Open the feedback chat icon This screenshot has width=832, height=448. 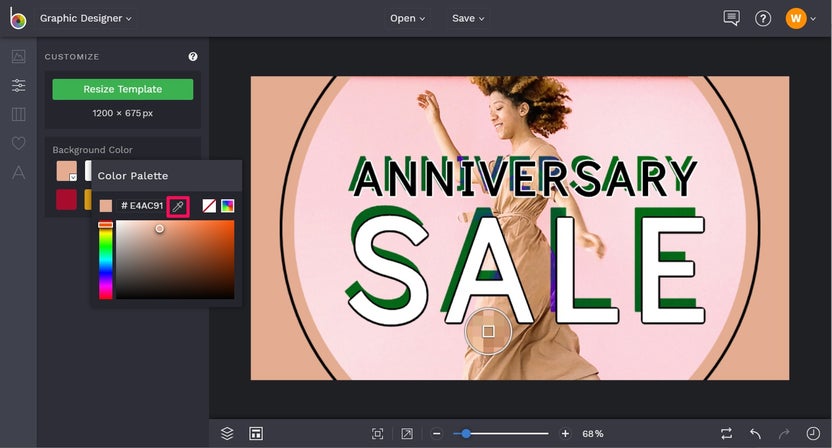point(732,18)
